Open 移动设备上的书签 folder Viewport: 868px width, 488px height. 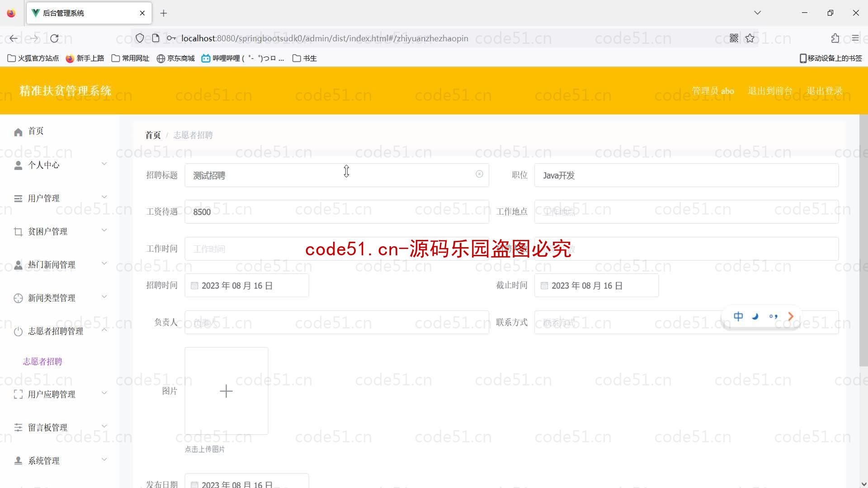[x=831, y=58]
